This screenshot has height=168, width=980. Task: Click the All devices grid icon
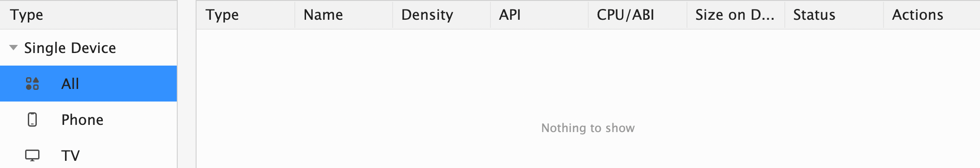coord(32,84)
